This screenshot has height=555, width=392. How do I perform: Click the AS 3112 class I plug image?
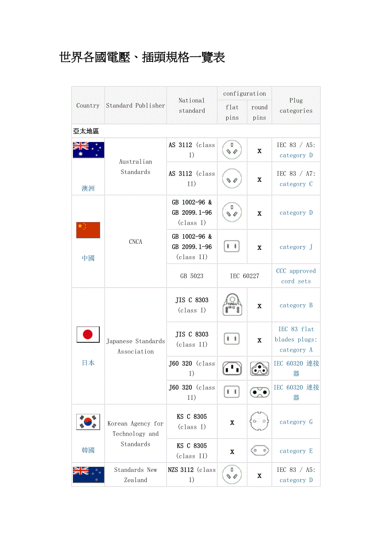pos(232,150)
